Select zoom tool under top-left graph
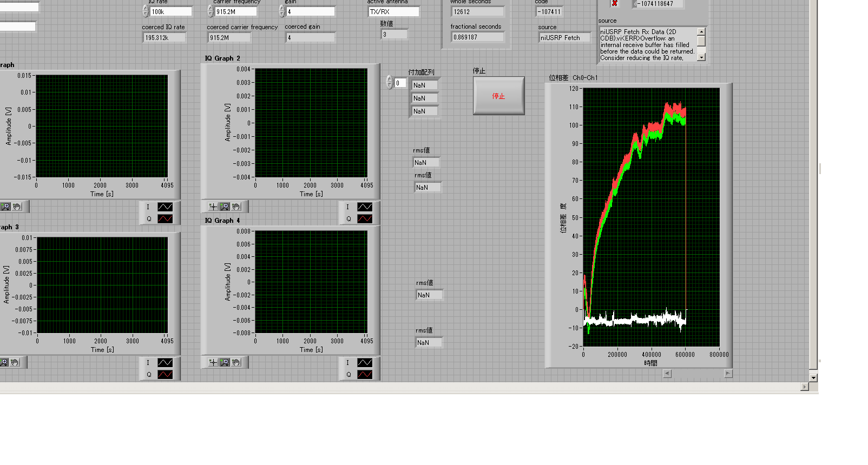 point(5,207)
